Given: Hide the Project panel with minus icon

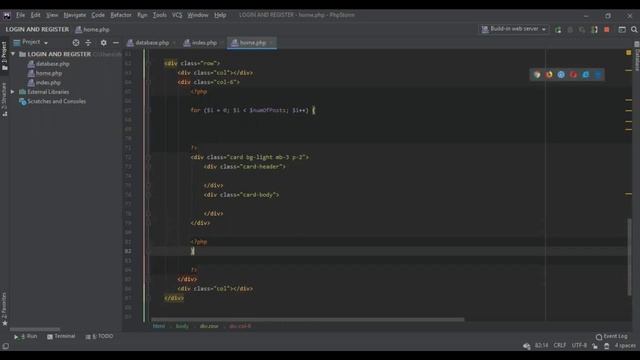Looking at the screenshot, I should click(116, 42).
